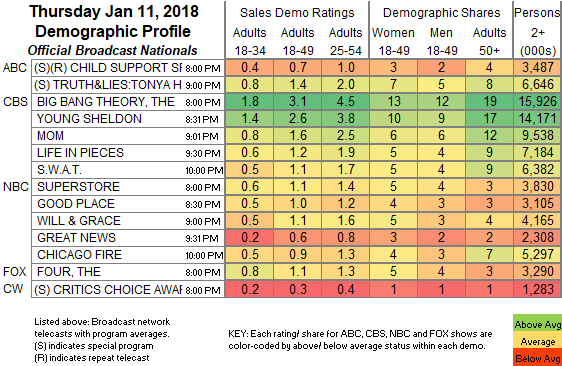Select the Persons 2+ (000s) header
The height and width of the screenshot is (366, 562).
pos(538,32)
